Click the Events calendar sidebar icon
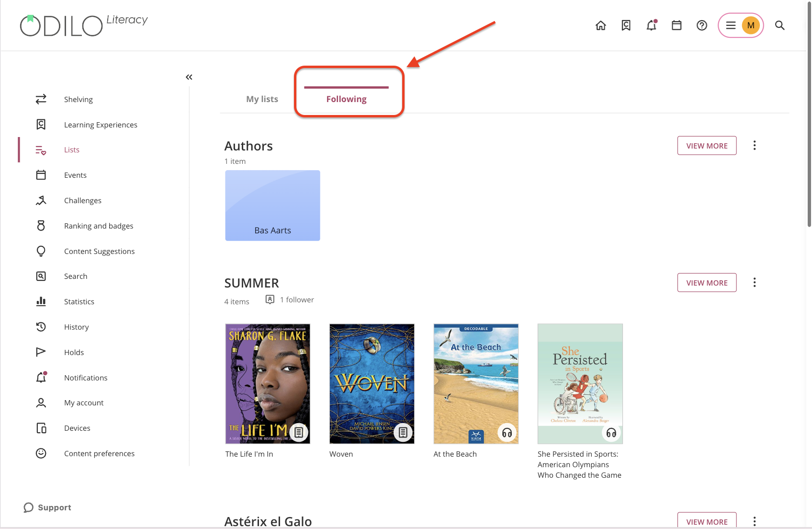The height and width of the screenshot is (529, 812). 41,175
